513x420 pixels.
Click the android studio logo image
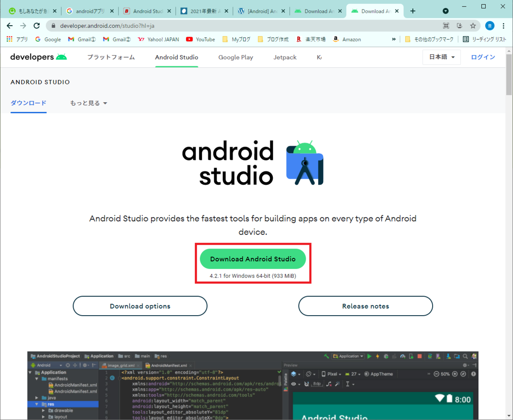tap(253, 163)
